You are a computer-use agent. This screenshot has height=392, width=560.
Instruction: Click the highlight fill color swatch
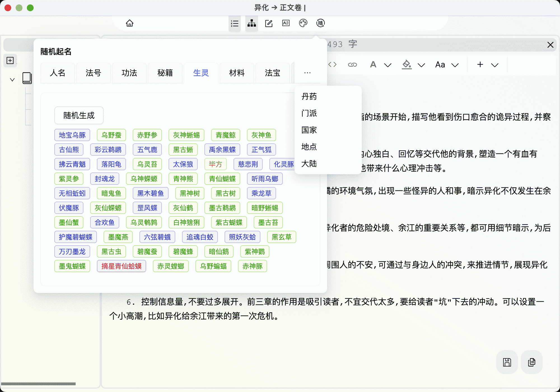click(406, 65)
